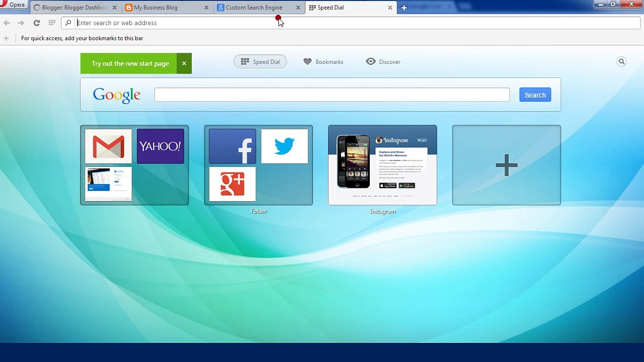644x362 pixels.
Task: Add a bookmark with bookmarks bar plus
Action: pos(6,38)
